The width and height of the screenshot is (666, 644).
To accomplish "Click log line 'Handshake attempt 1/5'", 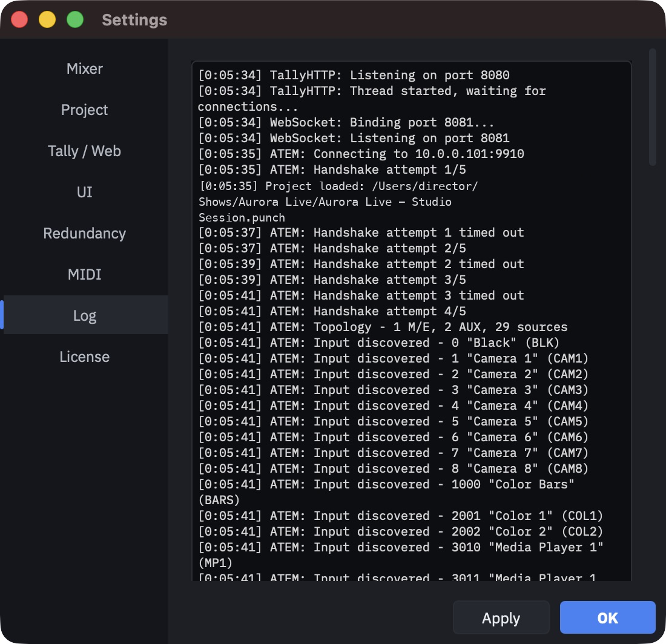I will pyautogui.click(x=332, y=169).
